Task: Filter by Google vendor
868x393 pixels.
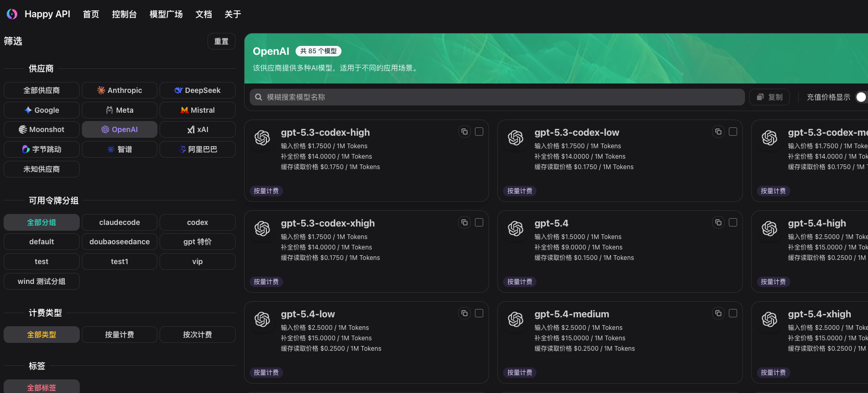Action: (x=42, y=110)
